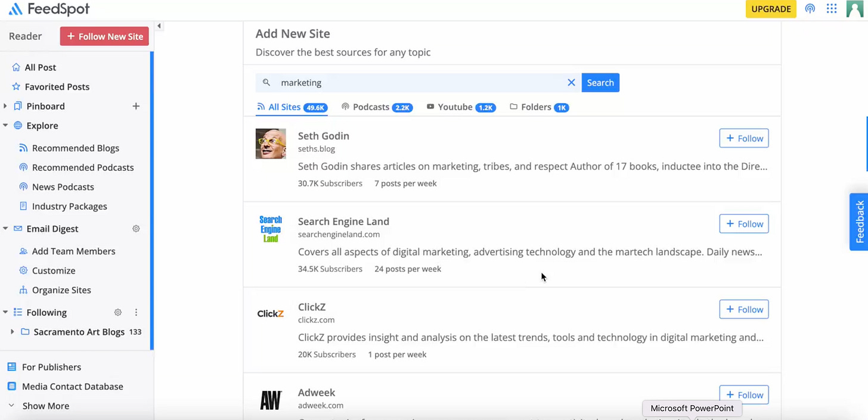868x420 pixels.
Task: Switch to Folders results tab
Action: [x=540, y=107]
